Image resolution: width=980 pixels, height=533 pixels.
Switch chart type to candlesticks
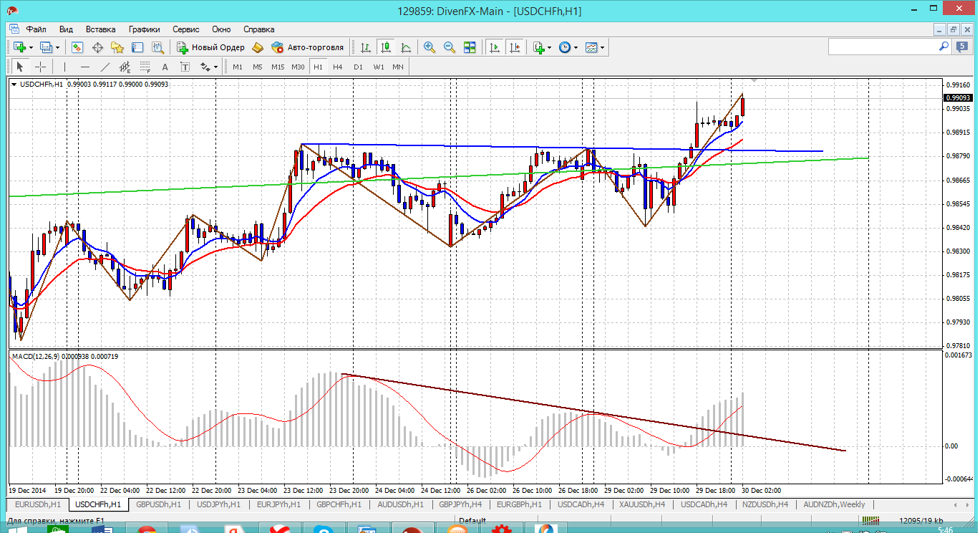point(386,47)
